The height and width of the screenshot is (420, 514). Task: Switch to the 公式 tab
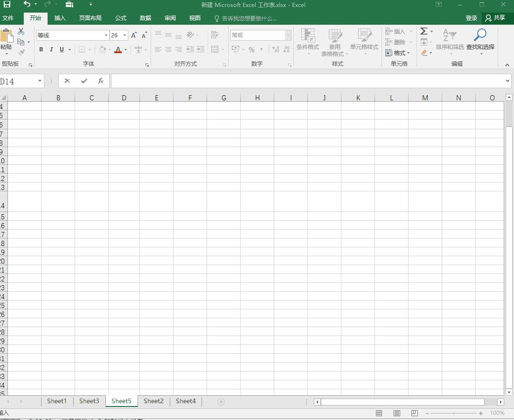click(121, 18)
